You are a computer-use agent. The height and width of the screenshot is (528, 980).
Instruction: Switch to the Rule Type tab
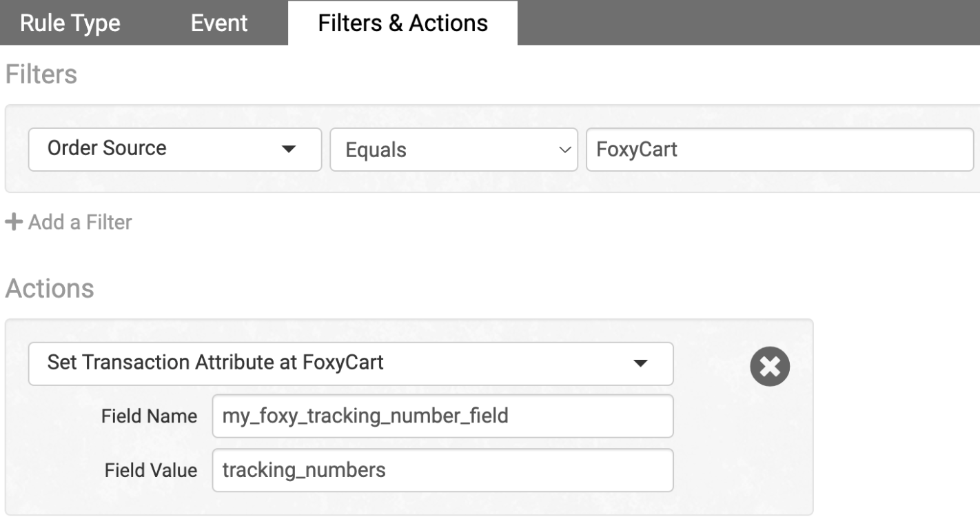coord(70,23)
